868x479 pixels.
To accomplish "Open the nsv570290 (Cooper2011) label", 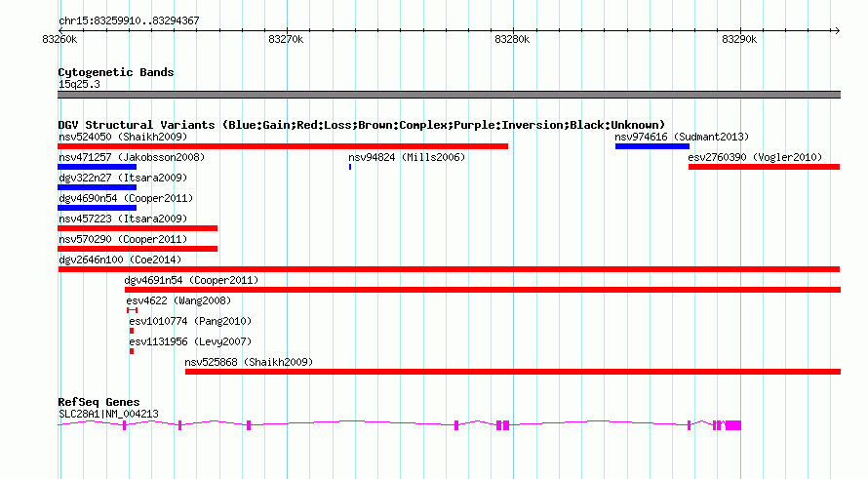I will click(x=123, y=239).
